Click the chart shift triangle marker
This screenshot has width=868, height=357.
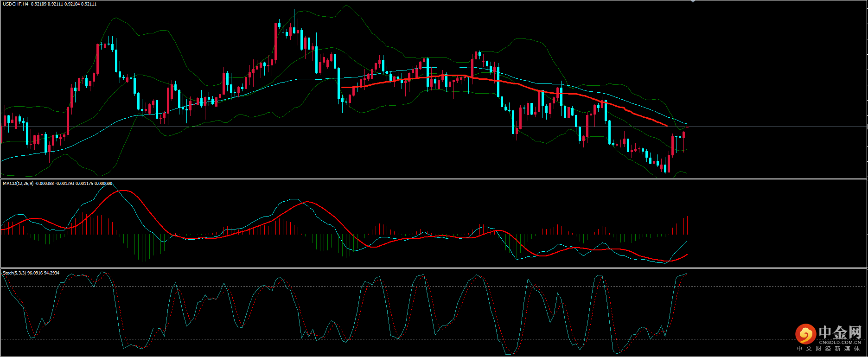point(693,1)
